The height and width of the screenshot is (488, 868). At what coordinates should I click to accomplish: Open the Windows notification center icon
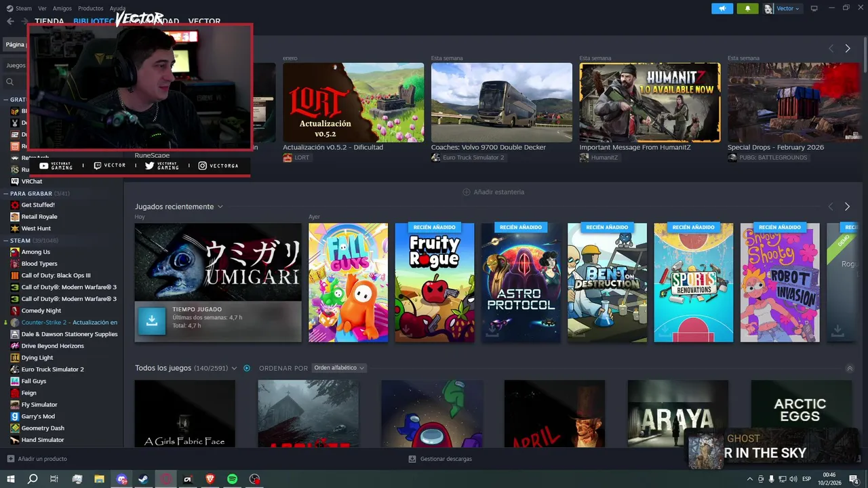pyautogui.click(x=854, y=479)
